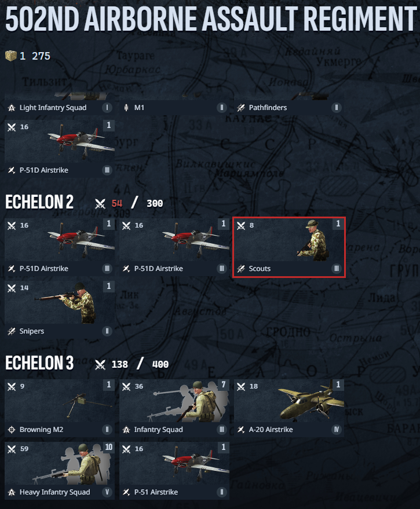Click the Echelon 3 heading
Screen dimensions: 420x509
click(x=39, y=363)
